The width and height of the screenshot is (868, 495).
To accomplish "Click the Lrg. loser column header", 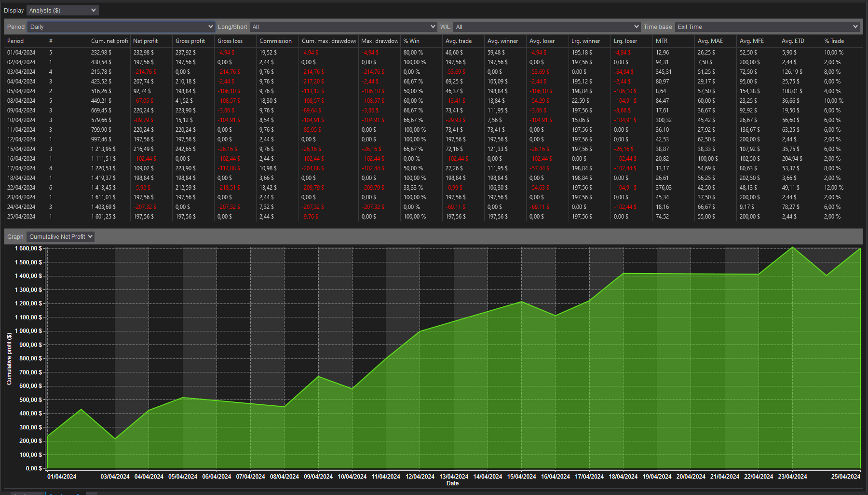I will [x=631, y=41].
